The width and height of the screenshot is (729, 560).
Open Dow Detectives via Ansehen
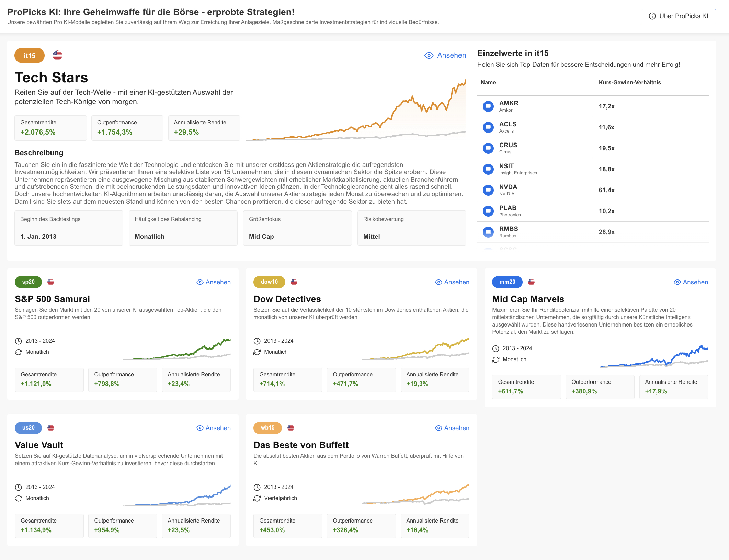coord(452,282)
